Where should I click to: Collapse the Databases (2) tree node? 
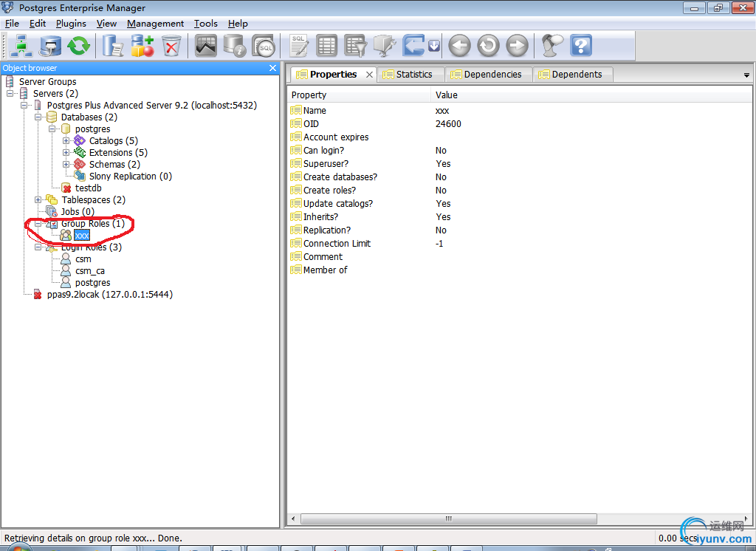[x=38, y=117]
